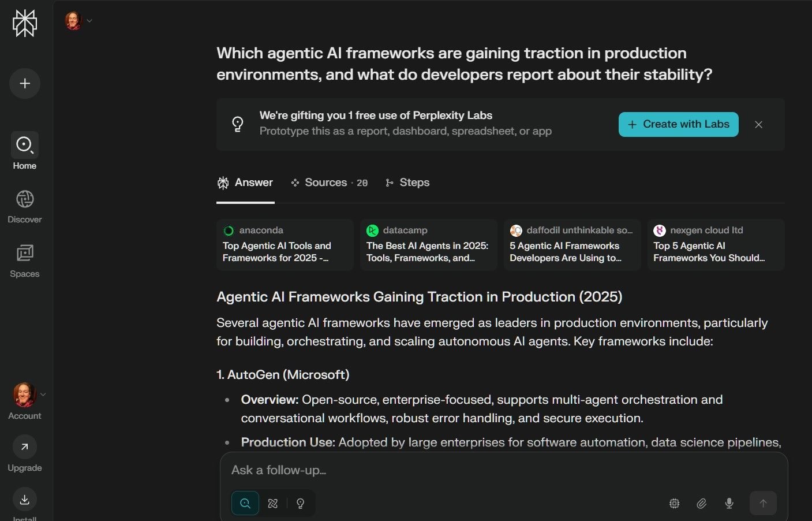The image size is (812, 521).
Task: Open the daffodil unthinkable source card
Action: pyautogui.click(x=572, y=245)
